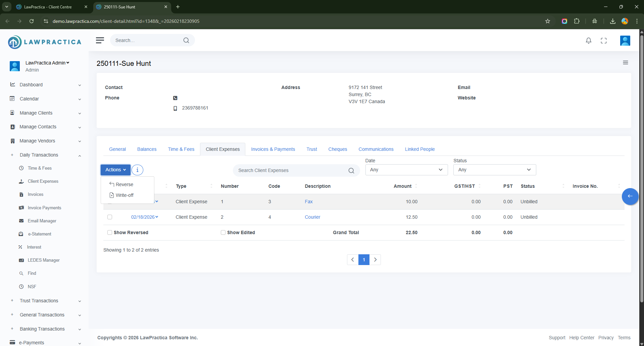Image resolution: width=644 pixels, height=346 pixels.
Task: Click the info icon beside Actions
Action: tap(137, 170)
